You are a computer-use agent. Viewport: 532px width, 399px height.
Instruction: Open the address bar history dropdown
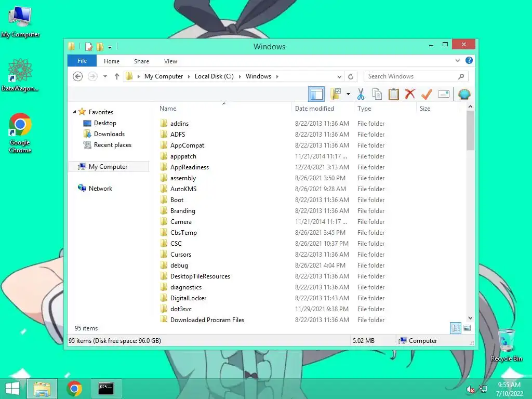click(x=339, y=76)
